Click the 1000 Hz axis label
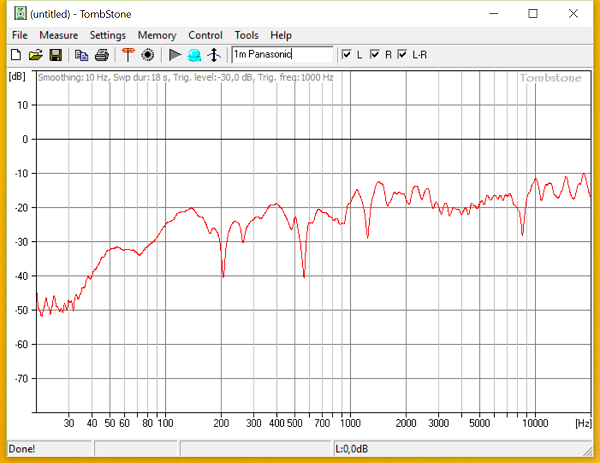This screenshot has height=463, width=600. click(351, 423)
